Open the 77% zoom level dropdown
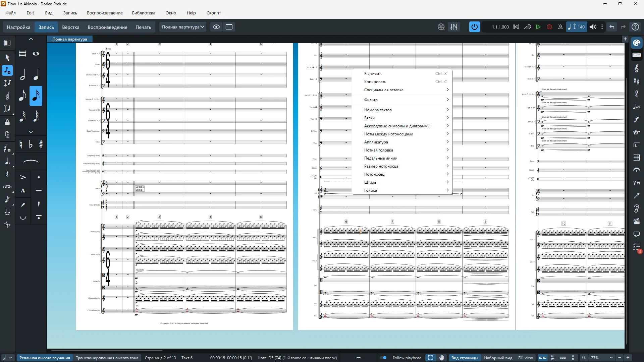The image size is (644, 362). tap(611, 358)
